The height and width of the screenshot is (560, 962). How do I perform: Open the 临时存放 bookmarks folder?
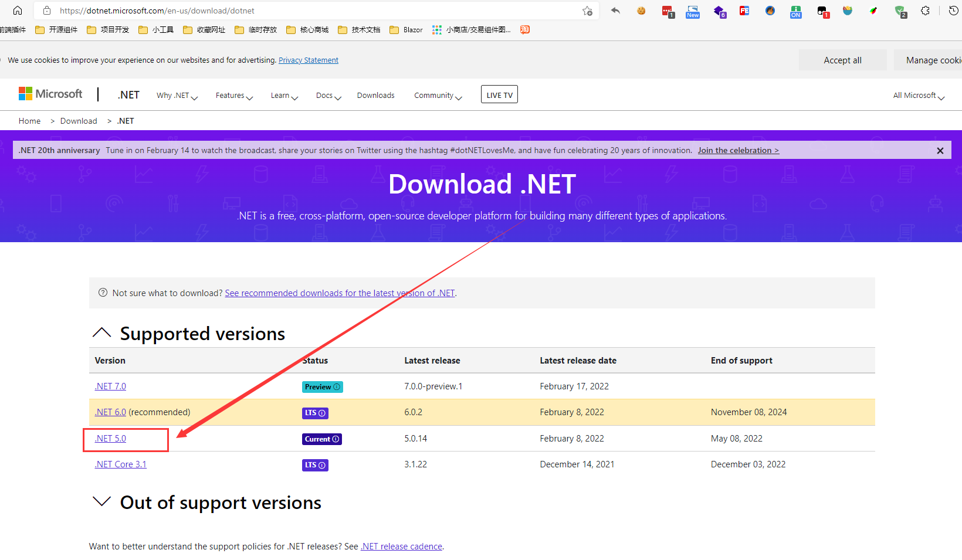256,30
